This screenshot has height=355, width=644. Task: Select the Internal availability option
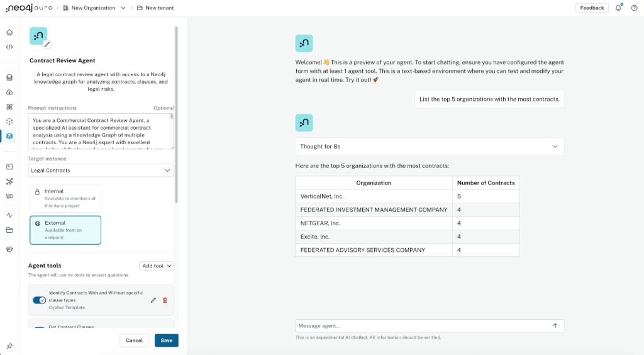pyautogui.click(x=65, y=198)
